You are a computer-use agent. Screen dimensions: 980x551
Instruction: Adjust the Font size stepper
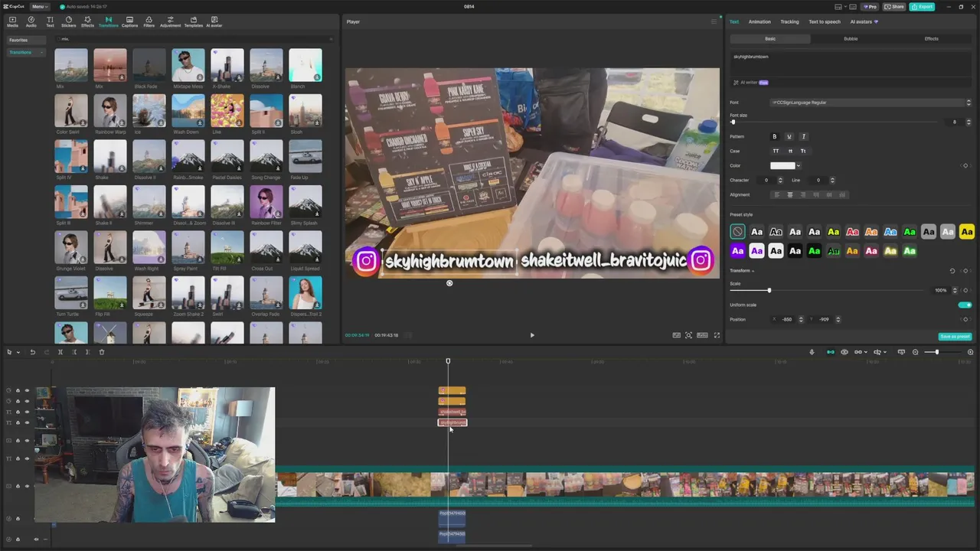(x=969, y=122)
